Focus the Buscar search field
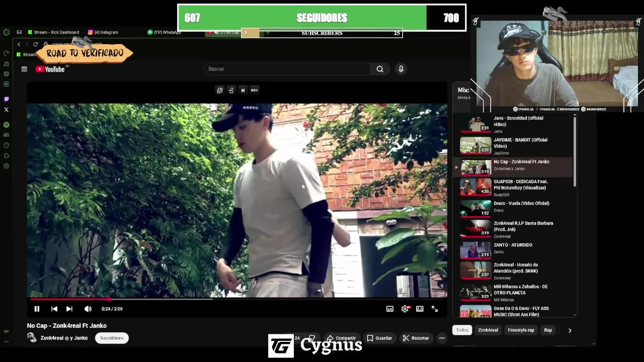The image size is (644, 362). click(x=287, y=69)
